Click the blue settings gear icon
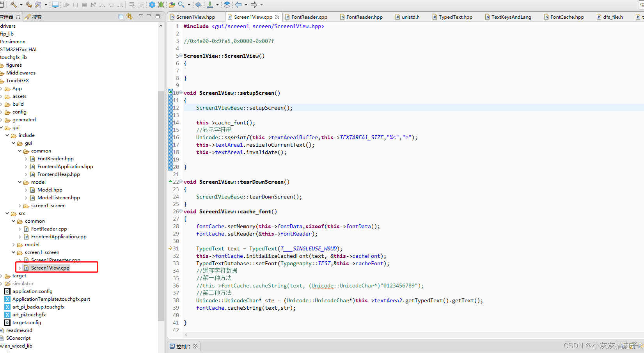This screenshot has width=644, height=353. (153, 5)
